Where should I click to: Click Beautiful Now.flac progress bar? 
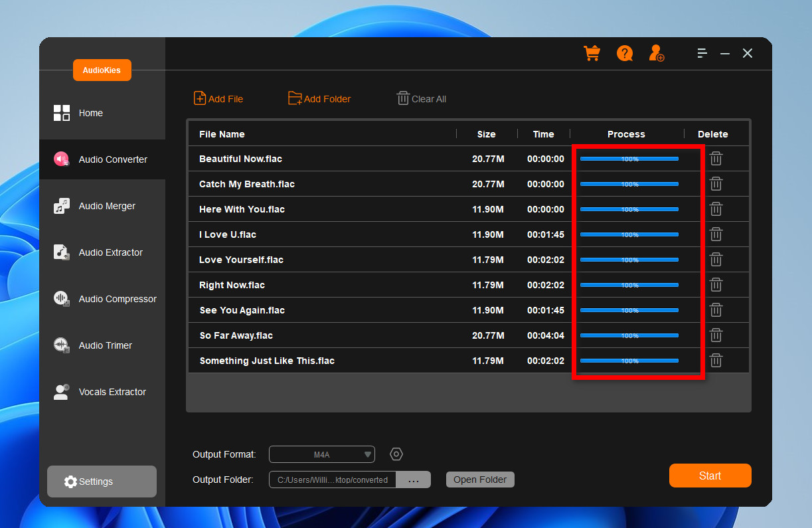coord(629,159)
